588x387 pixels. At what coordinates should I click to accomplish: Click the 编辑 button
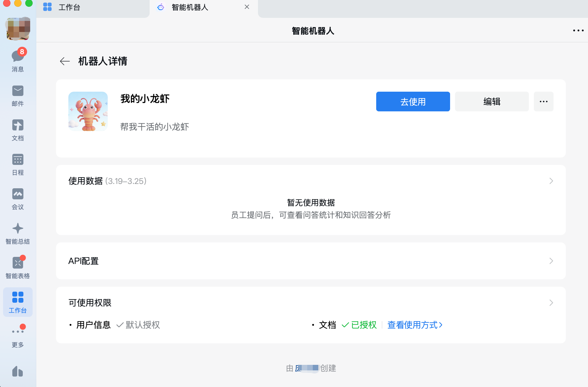[x=492, y=102]
